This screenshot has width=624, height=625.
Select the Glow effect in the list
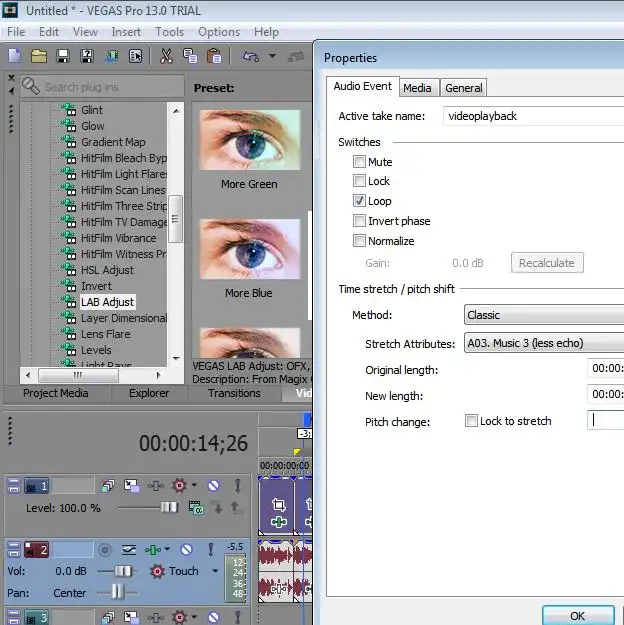click(x=93, y=126)
